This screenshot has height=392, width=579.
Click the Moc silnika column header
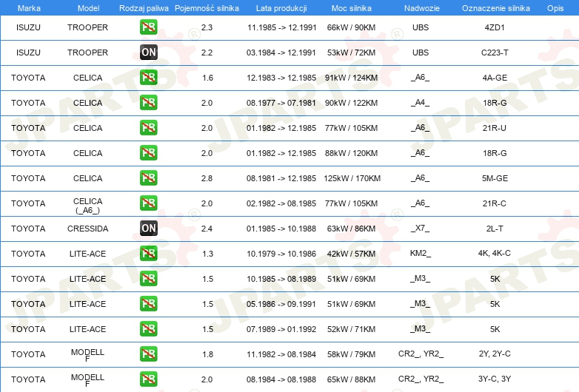pyautogui.click(x=352, y=8)
